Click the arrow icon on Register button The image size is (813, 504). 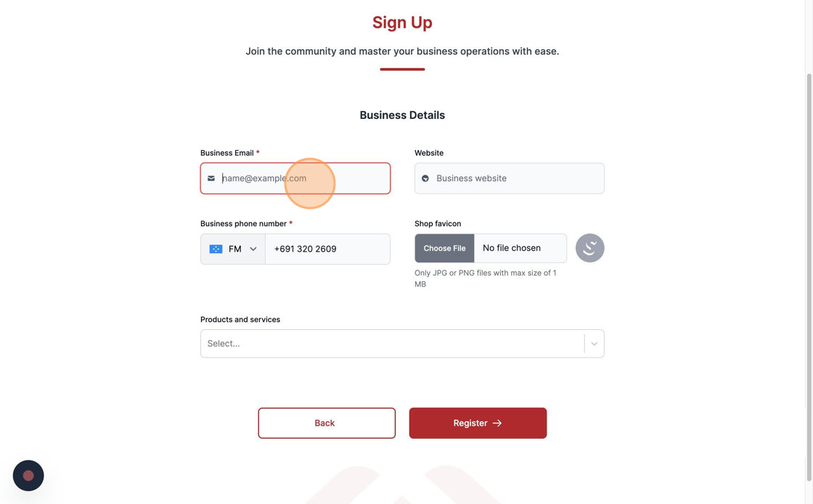(497, 424)
